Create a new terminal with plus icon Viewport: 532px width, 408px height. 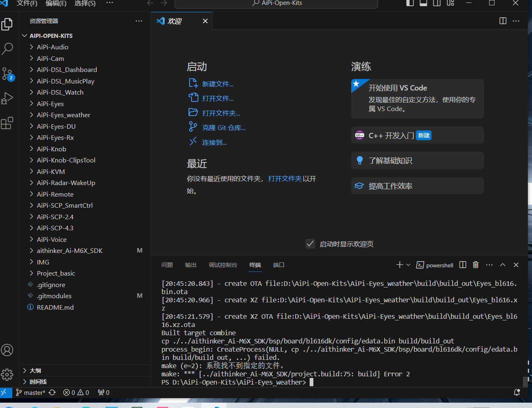(399, 265)
